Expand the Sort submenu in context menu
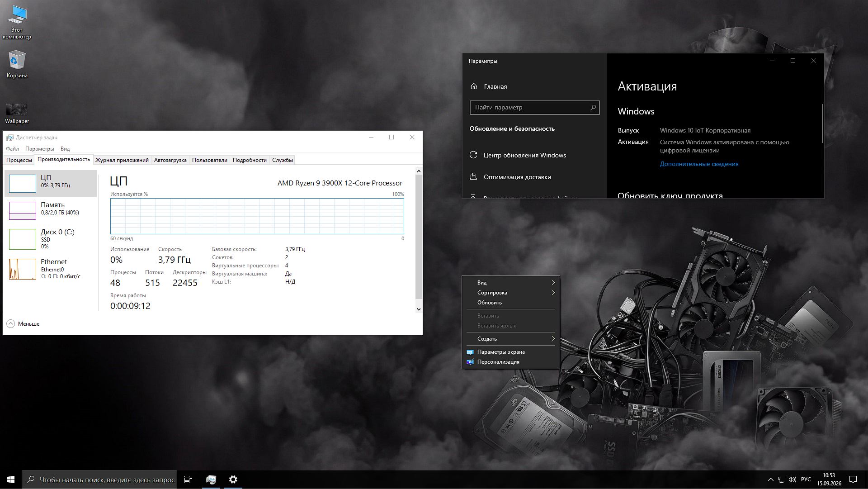Image resolution: width=868 pixels, height=489 pixels. point(511,293)
